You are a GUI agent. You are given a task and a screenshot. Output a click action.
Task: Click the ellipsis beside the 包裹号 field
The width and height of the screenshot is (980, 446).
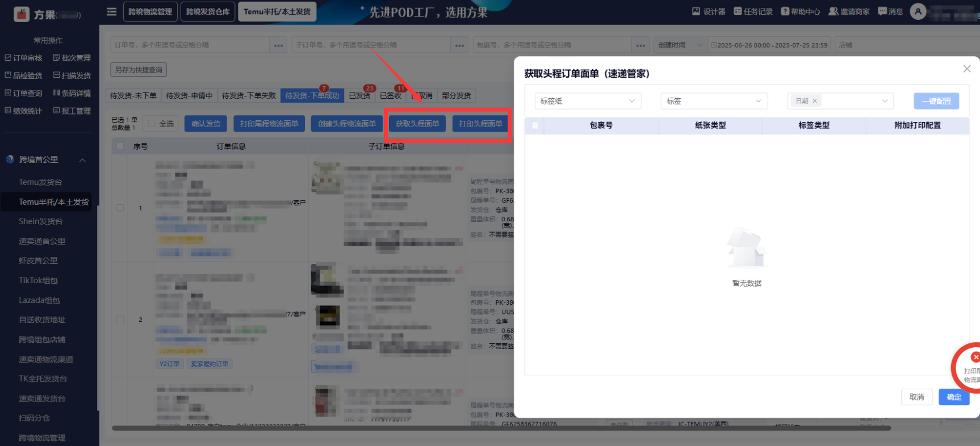[640, 45]
